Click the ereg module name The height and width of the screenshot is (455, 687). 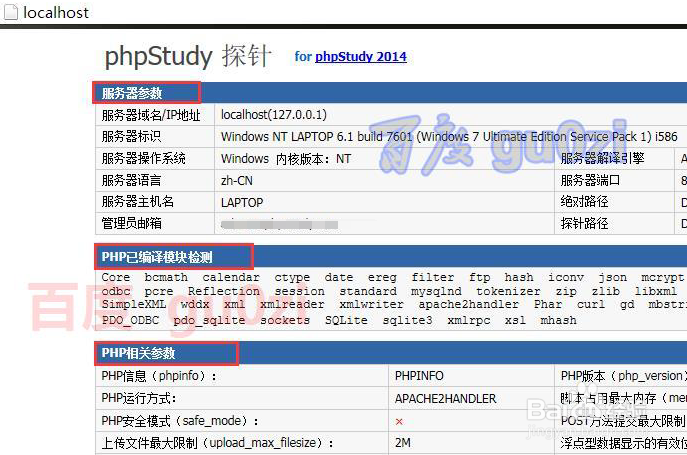(x=382, y=278)
